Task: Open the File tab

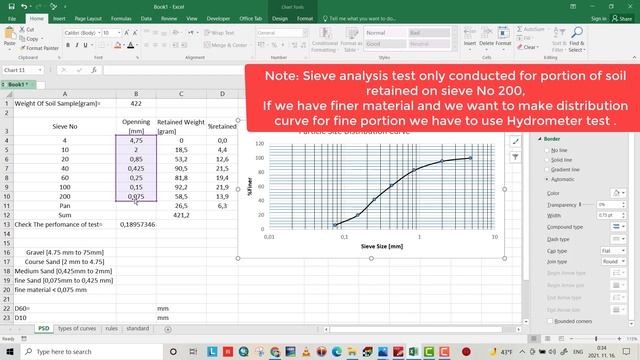Action: [12, 19]
